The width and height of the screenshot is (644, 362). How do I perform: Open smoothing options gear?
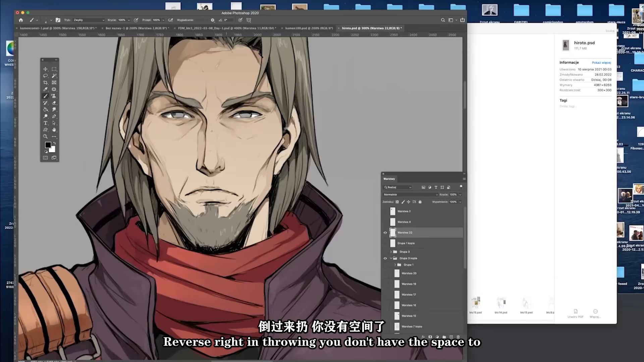point(213,20)
